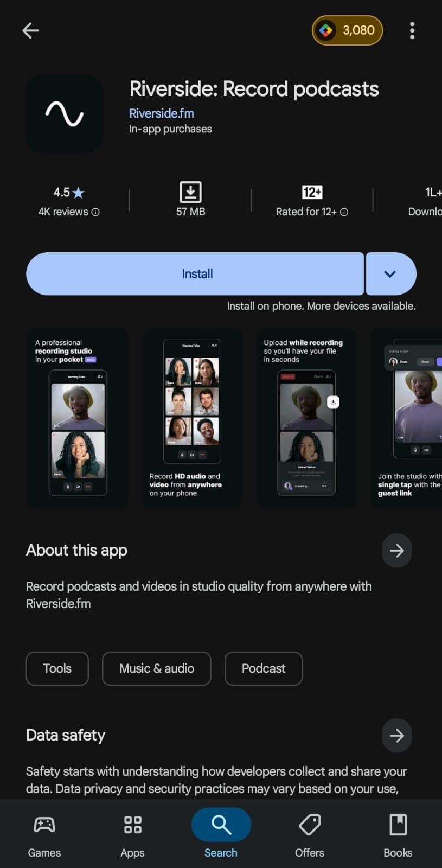Viewport: 442px width, 868px height.
Task: Open 'A professional recording studio' screenshot
Action: [x=78, y=418]
